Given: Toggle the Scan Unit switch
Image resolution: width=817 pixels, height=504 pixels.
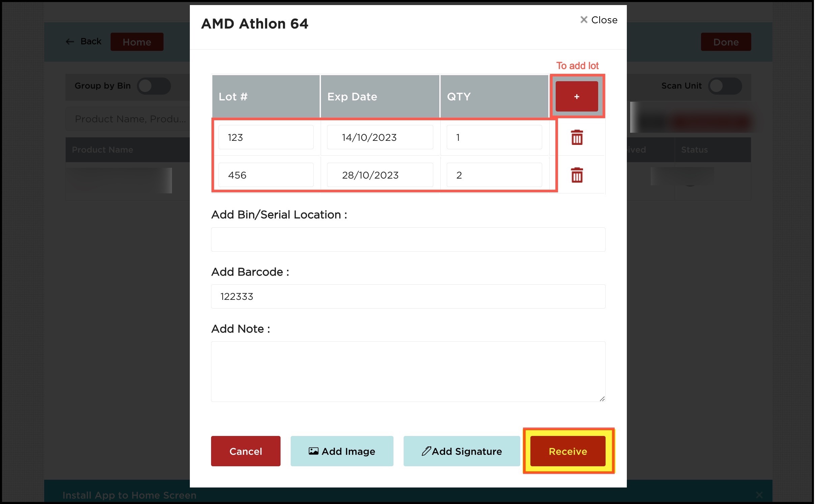Looking at the screenshot, I should pyautogui.click(x=724, y=86).
